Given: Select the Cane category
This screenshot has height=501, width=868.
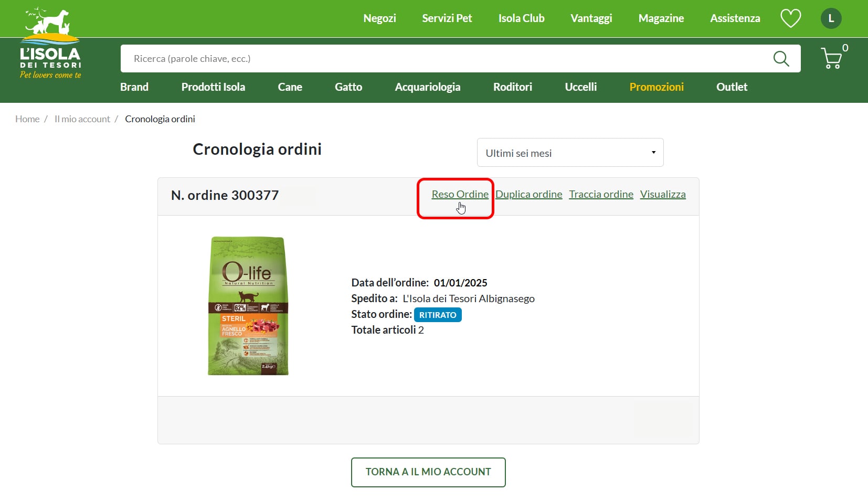Looking at the screenshot, I should [x=290, y=87].
